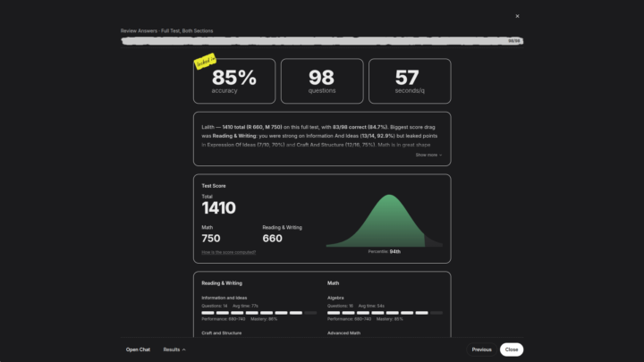Viewport: 644px width, 362px height.
Task: Open Chat from the bottom bar
Action: point(138,349)
